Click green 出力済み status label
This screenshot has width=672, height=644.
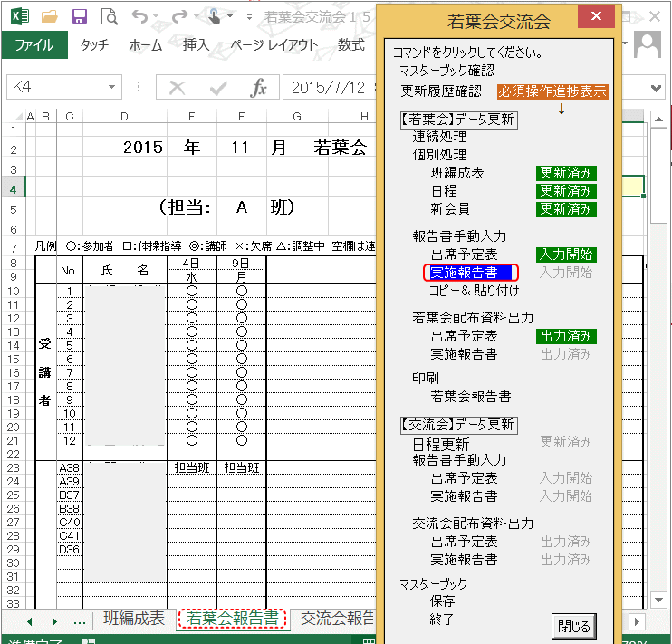pyautogui.click(x=566, y=336)
